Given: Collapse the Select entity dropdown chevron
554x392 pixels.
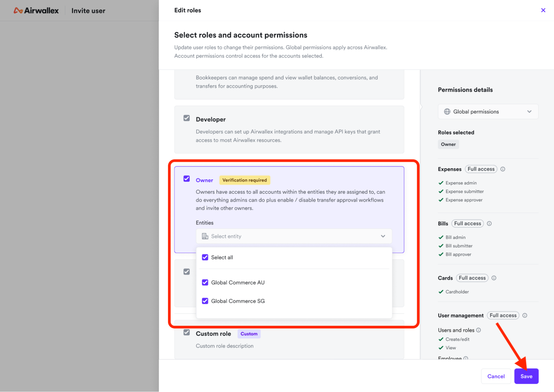Looking at the screenshot, I should [383, 236].
